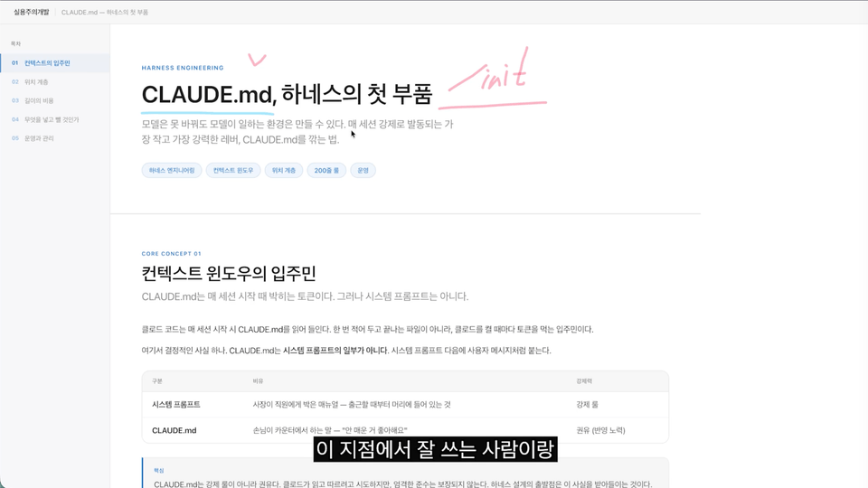The image size is (868, 488).
Task: Click the 실용주의개발 site title in the header
Action: (32, 12)
